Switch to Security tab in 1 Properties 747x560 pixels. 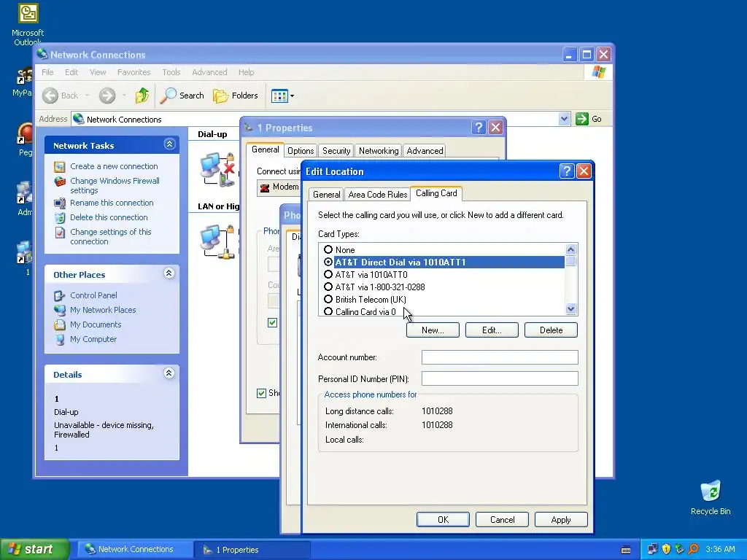point(336,151)
